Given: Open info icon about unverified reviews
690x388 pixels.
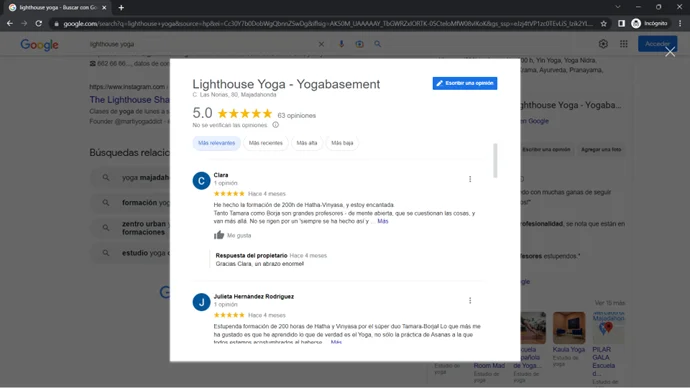Looking at the screenshot, I should pyautogui.click(x=275, y=125).
